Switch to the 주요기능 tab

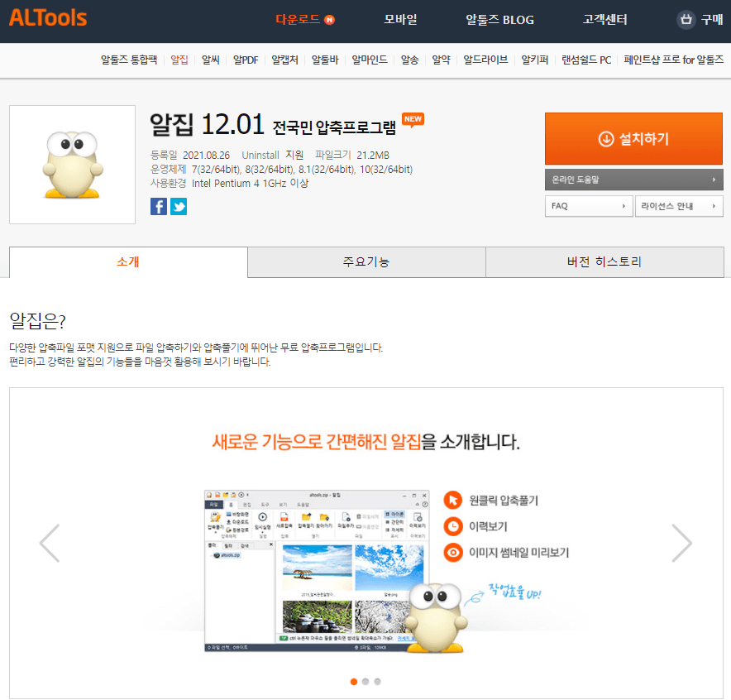[366, 262]
